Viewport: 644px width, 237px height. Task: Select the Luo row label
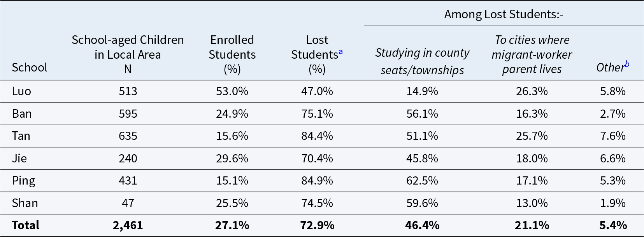click(x=21, y=91)
